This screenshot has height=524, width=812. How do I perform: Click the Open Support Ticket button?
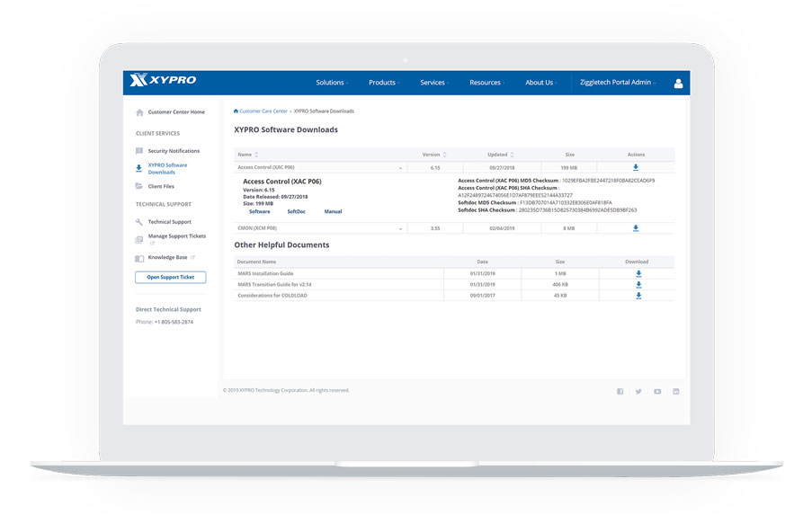pos(170,277)
